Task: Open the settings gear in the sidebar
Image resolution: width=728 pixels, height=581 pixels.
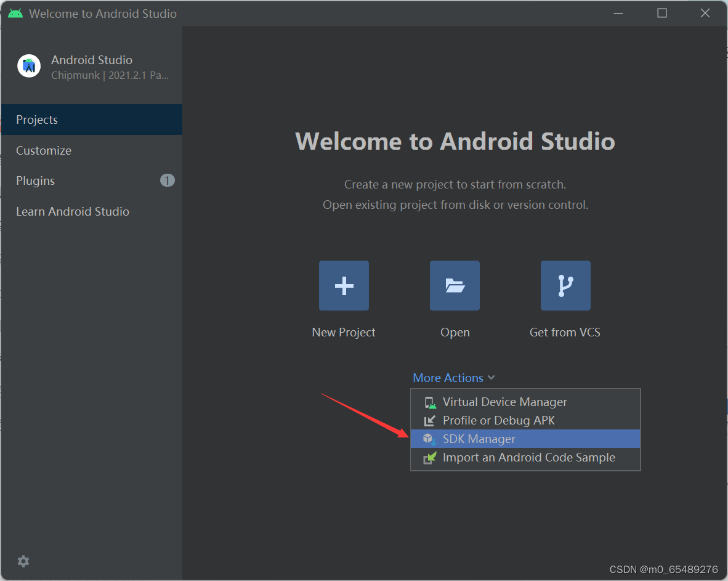Action: click(23, 561)
